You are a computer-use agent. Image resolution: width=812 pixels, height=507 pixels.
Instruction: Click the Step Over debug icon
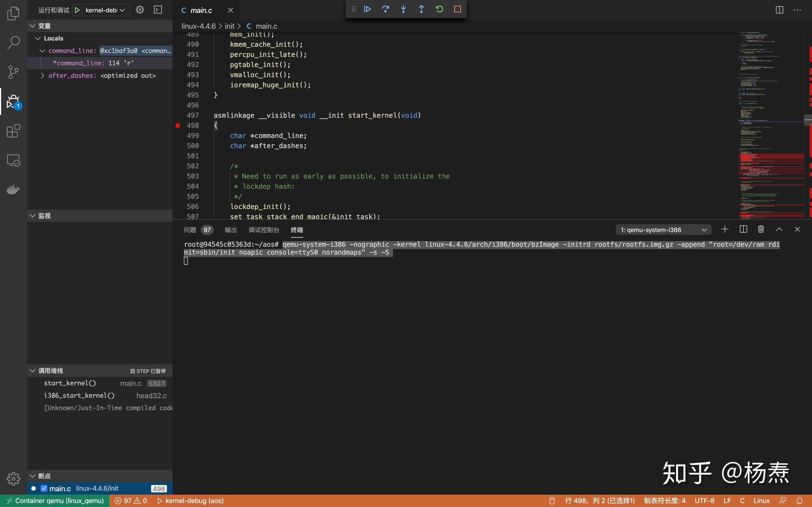[385, 9]
